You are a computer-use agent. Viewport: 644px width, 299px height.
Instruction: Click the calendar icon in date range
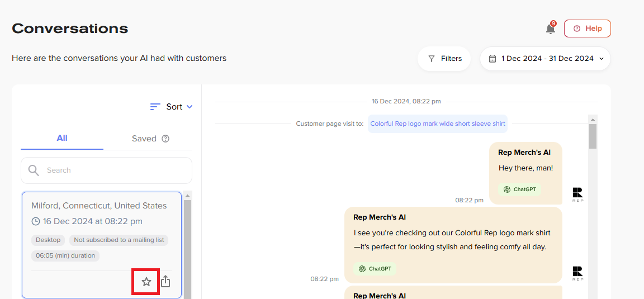tap(493, 59)
